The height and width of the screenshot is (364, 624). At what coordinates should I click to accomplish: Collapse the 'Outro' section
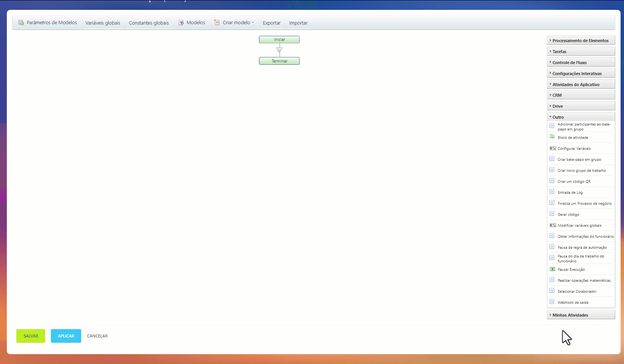(x=558, y=117)
